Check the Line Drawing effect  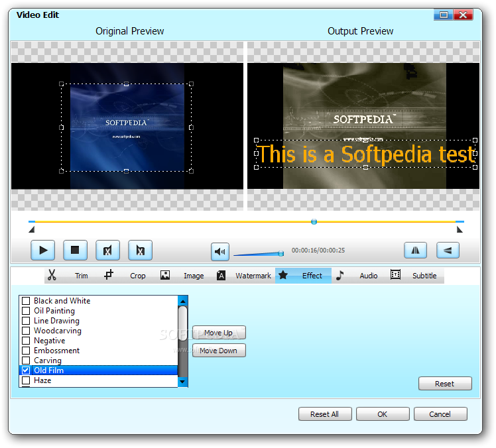pos(26,321)
